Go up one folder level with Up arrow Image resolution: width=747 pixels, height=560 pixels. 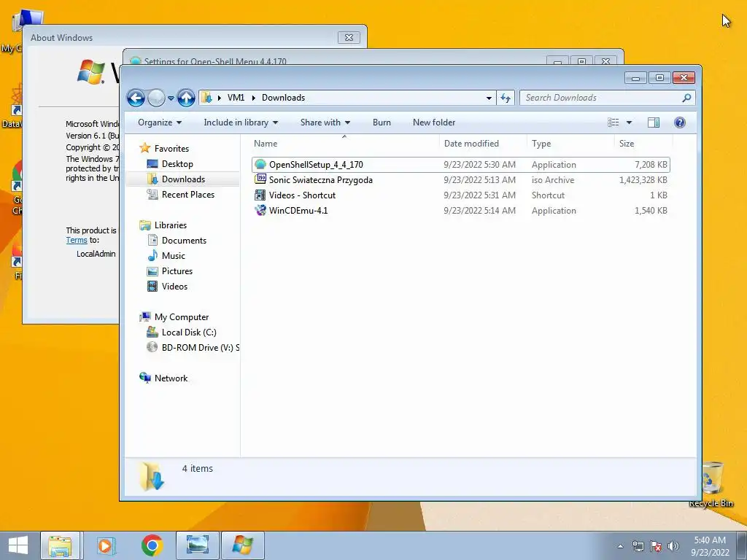coord(186,98)
